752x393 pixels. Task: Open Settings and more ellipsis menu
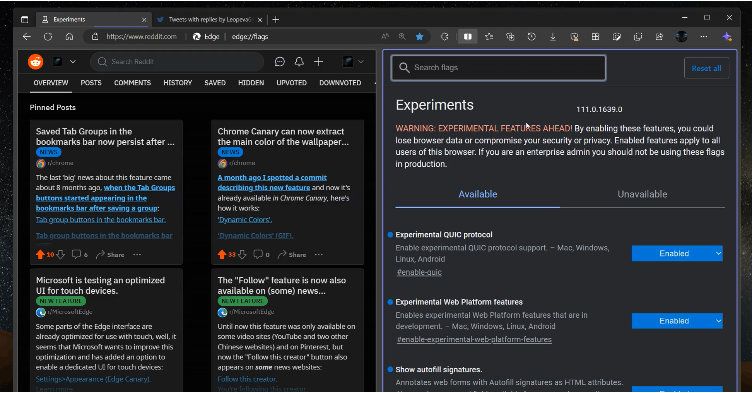(x=704, y=36)
